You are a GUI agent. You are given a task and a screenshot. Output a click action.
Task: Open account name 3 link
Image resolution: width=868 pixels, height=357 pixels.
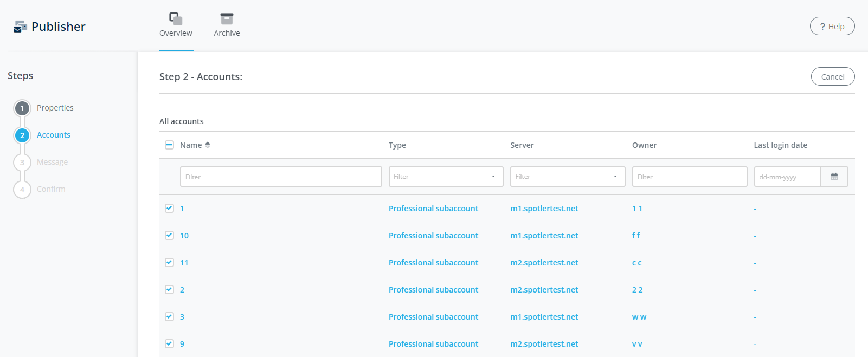coord(182,317)
